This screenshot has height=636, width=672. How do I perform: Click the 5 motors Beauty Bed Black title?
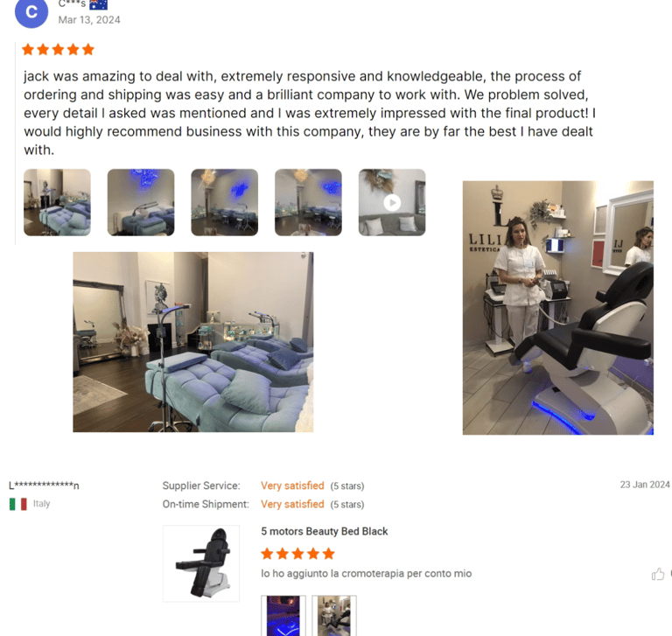pos(325,531)
